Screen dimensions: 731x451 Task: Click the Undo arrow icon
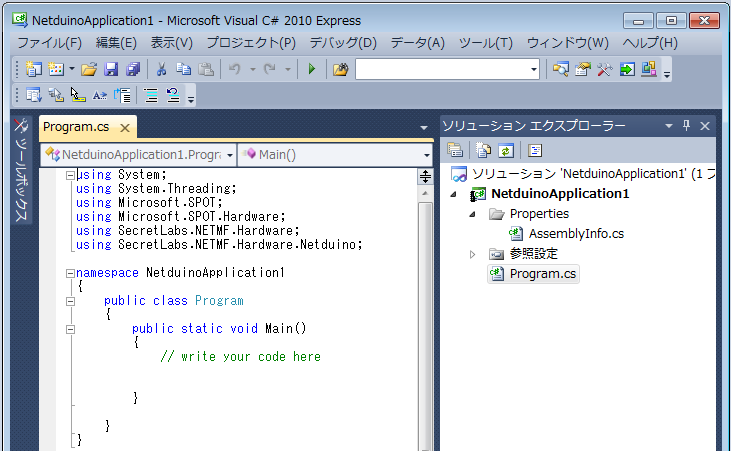234,69
